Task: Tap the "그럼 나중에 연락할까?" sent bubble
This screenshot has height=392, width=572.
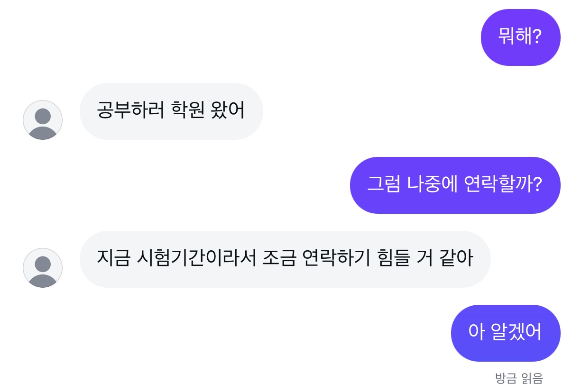Action: point(455,185)
